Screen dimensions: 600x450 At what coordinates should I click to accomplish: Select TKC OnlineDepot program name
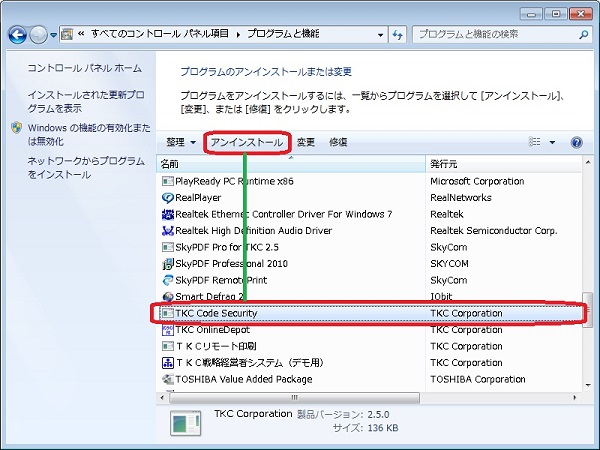[x=212, y=330]
